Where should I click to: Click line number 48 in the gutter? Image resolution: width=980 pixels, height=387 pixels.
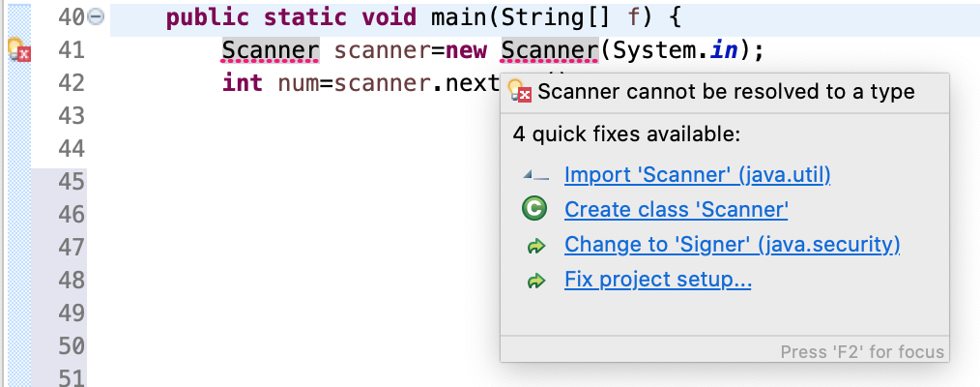(x=71, y=280)
